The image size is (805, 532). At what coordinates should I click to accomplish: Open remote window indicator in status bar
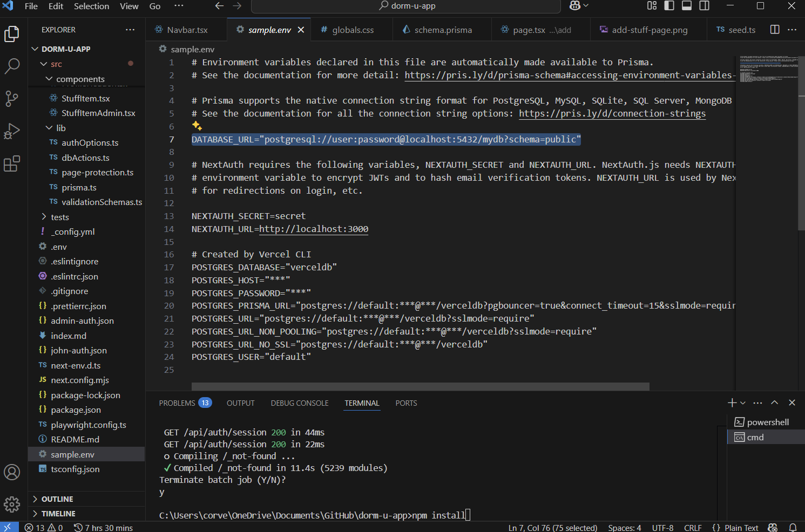9,527
